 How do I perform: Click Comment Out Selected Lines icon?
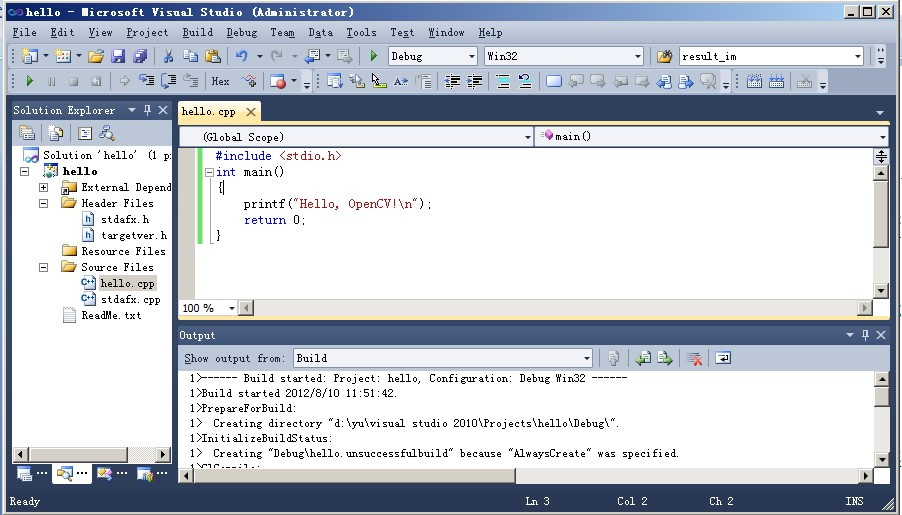pyautogui.click(x=503, y=81)
